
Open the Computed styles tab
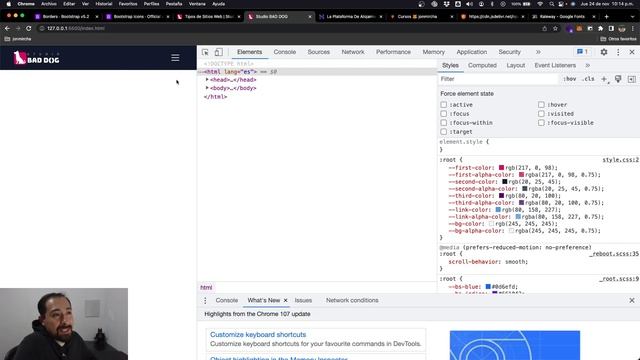tap(482, 65)
